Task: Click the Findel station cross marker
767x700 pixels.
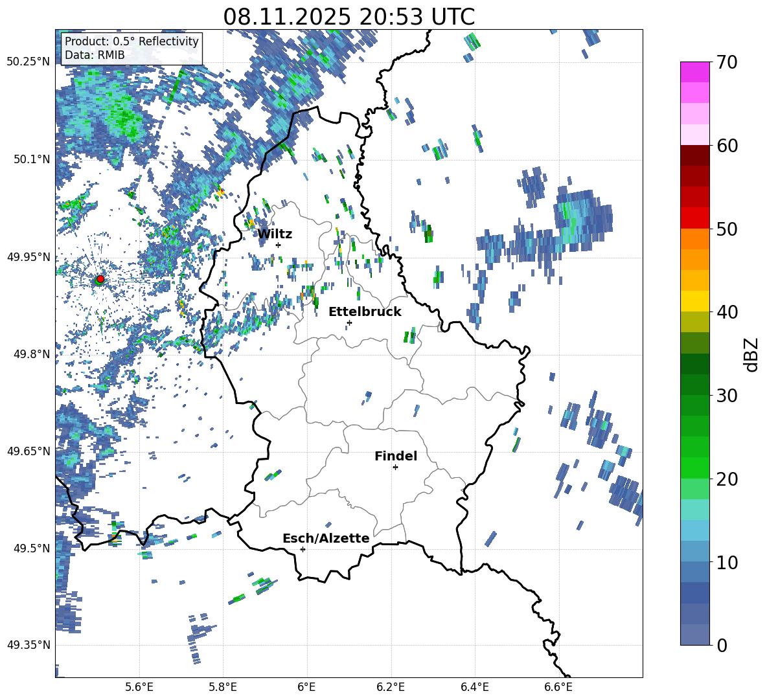Action: pyautogui.click(x=395, y=468)
